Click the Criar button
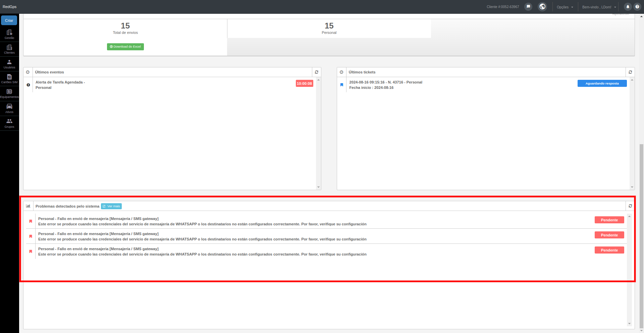This screenshot has width=644, height=333. (x=9, y=20)
